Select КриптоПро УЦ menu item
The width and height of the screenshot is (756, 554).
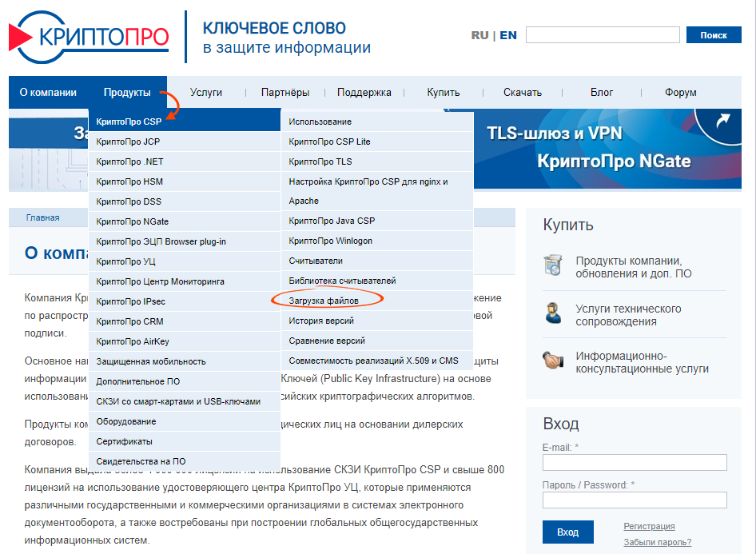[185, 262]
